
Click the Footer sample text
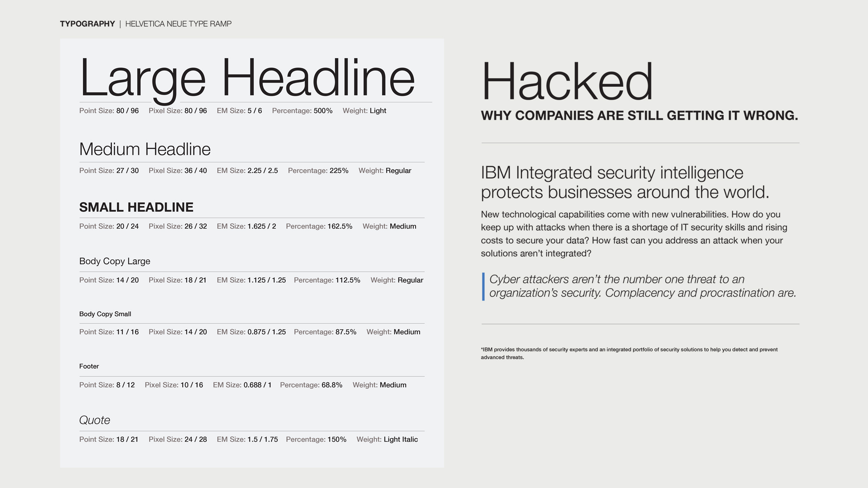coord(89,366)
